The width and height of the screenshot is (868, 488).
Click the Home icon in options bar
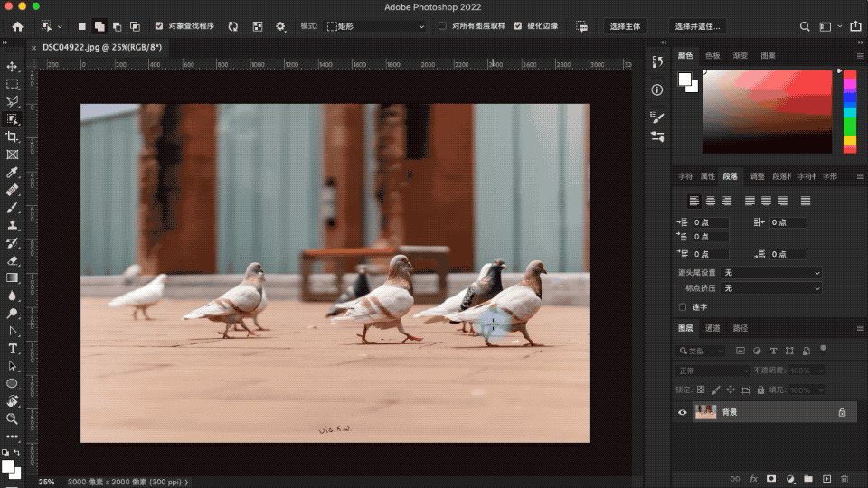[17, 26]
